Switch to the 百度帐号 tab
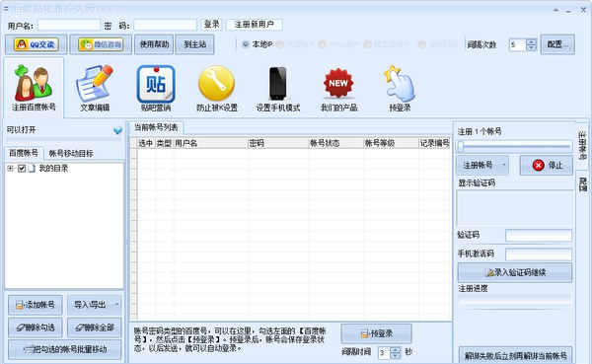Viewport: 592px width, 364px height. click(x=24, y=153)
